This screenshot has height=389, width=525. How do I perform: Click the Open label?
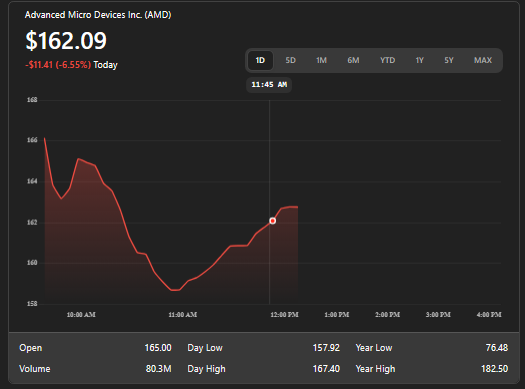pos(30,348)
